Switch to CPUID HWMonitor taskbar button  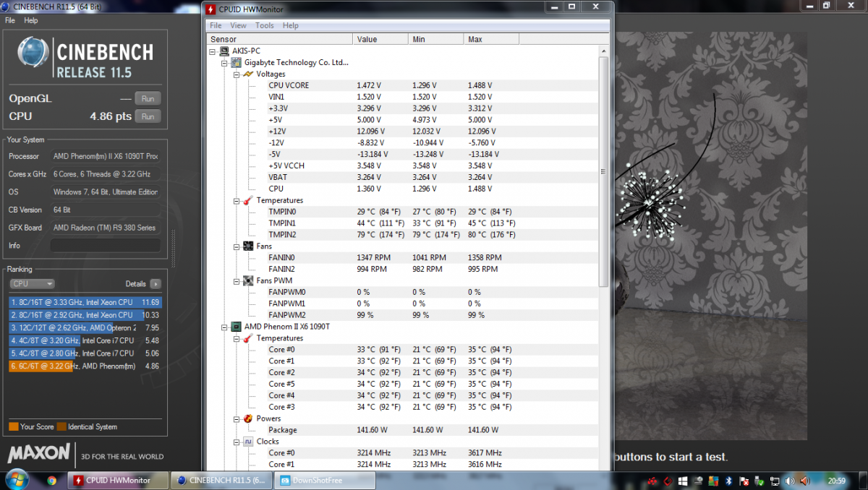point(119,481)
